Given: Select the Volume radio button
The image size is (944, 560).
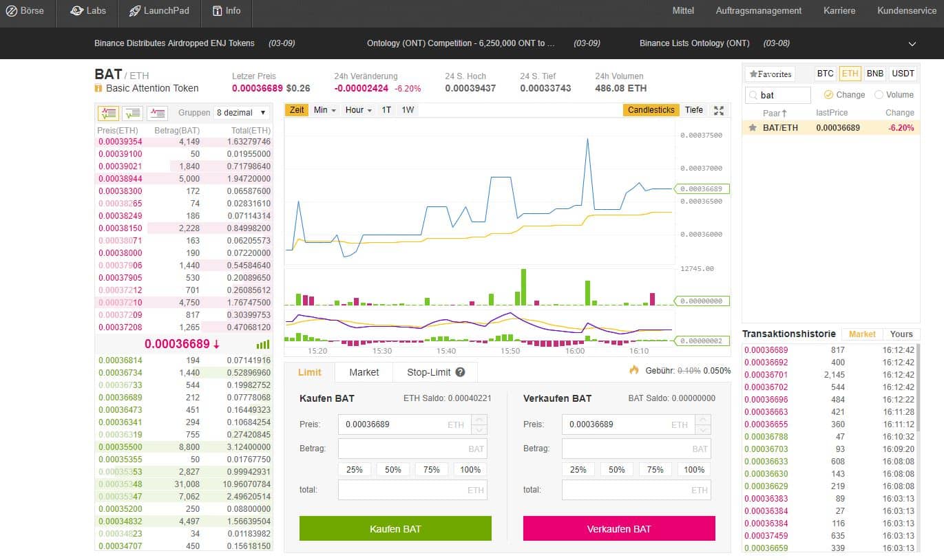Looking at the screenshot, I should 879,95.
